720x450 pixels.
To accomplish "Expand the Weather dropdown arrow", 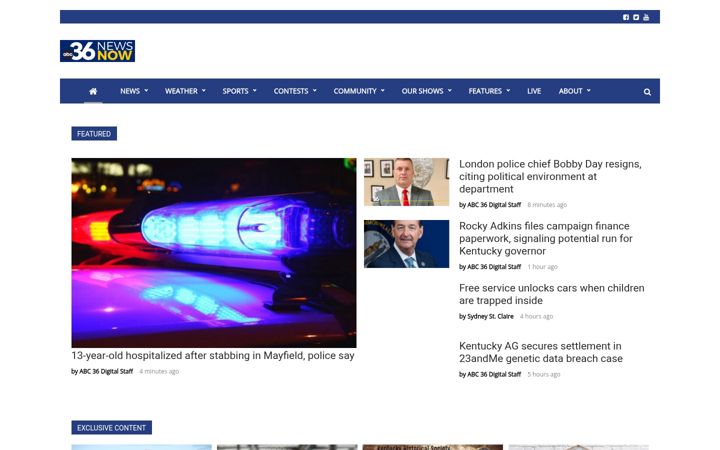I will [x=204, y=91].
